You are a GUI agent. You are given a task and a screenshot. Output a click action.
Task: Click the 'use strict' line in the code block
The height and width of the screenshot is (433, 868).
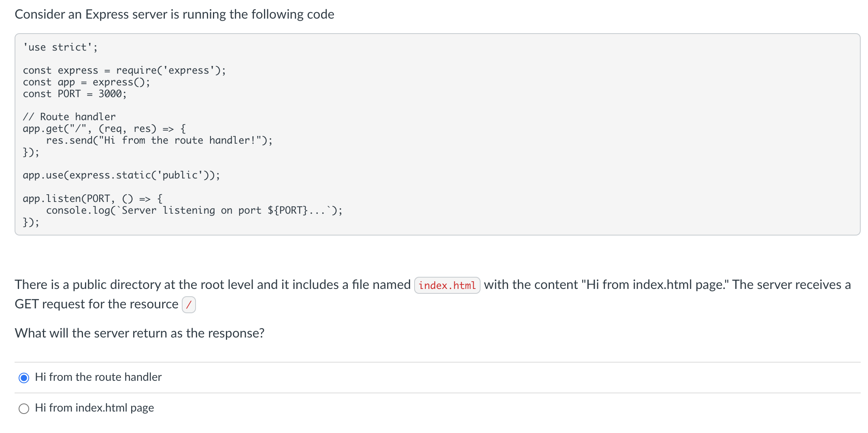point(60,47)
